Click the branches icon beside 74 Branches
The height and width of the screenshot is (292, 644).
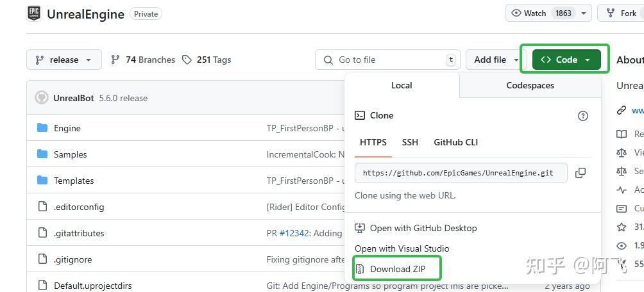[x=115, y=60]
